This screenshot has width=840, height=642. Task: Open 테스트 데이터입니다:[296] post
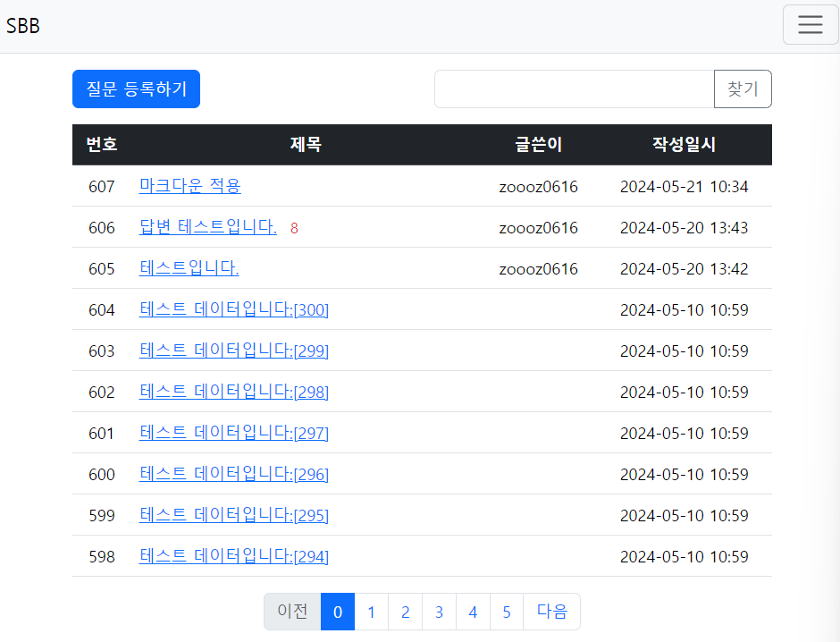[x=233, y=474]
